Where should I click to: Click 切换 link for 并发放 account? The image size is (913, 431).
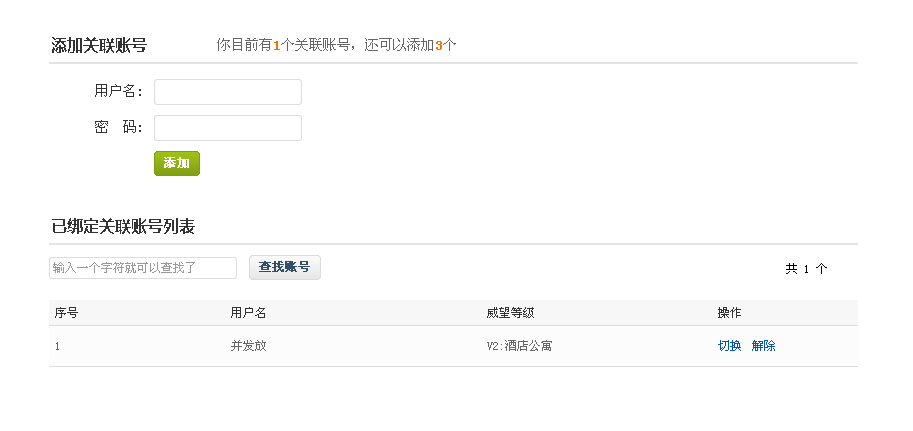[730, 346]
